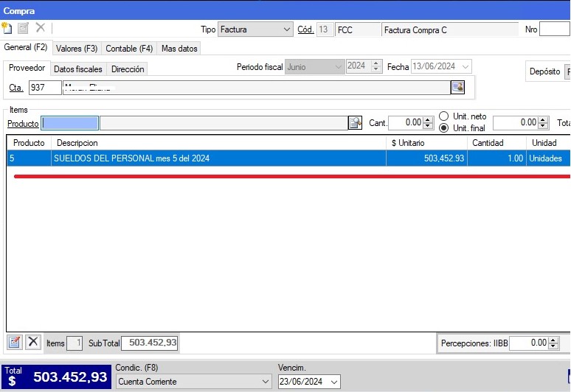Click the new document icon in toolbar
The width and height of the screenshot is (571, 392).
point(7,29)
